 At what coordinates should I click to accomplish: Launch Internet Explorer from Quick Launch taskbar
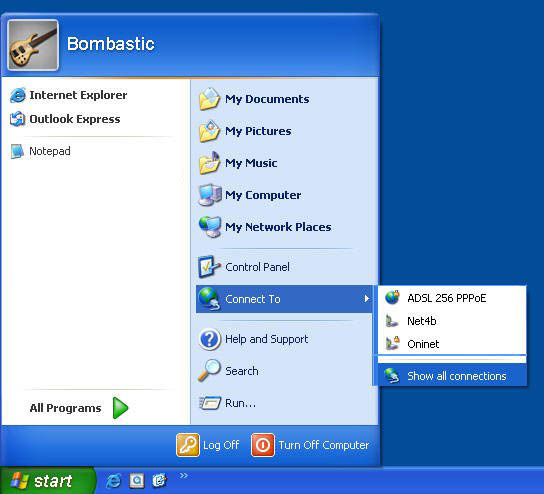[x=113, y=480]
